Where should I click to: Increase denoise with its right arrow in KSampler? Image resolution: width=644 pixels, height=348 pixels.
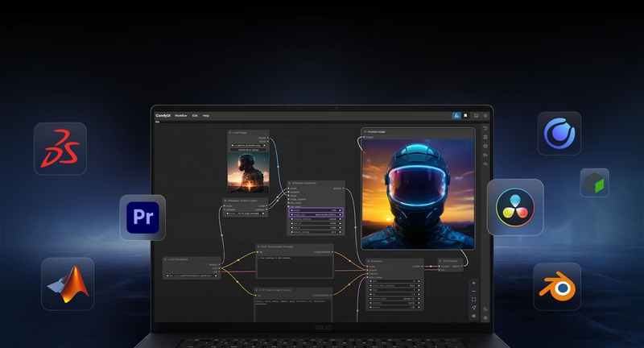pos(419,308)
